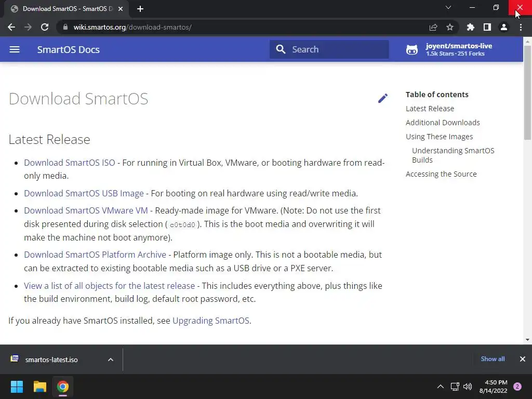View site info via the lock icon

65,27
